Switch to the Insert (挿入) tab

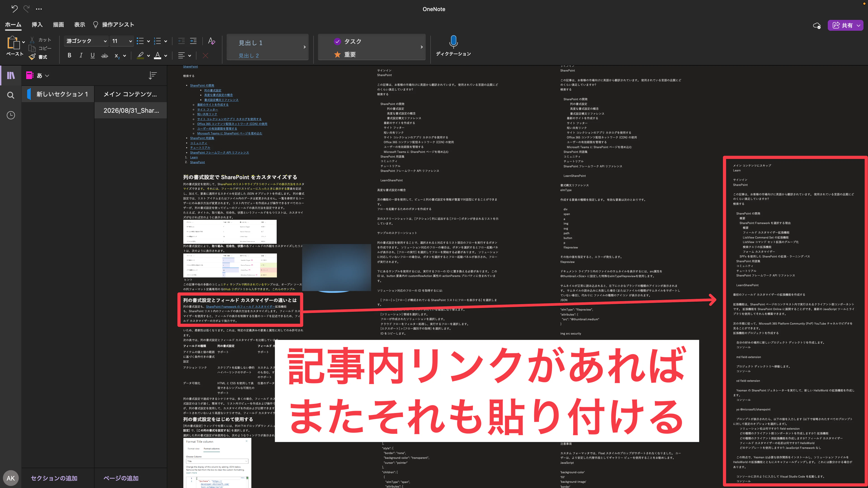pyautogui.click(x=37, y=25)
